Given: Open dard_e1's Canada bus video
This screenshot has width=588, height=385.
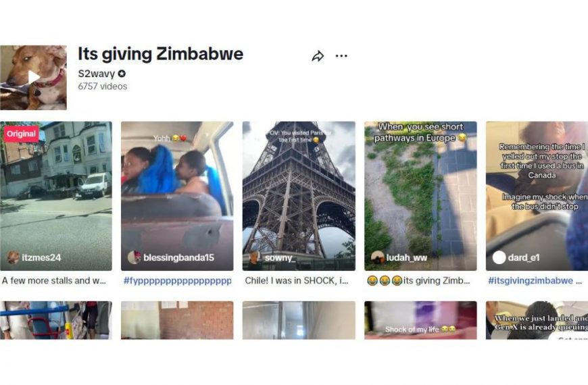Looking at the screenshot, I should coord(537,196).
